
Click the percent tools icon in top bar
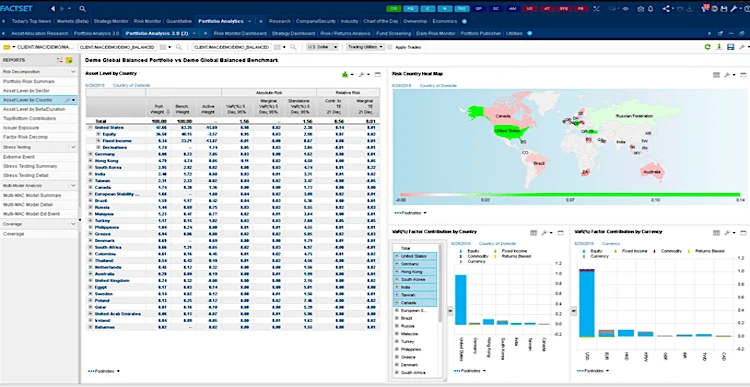[x=596, y=9]
